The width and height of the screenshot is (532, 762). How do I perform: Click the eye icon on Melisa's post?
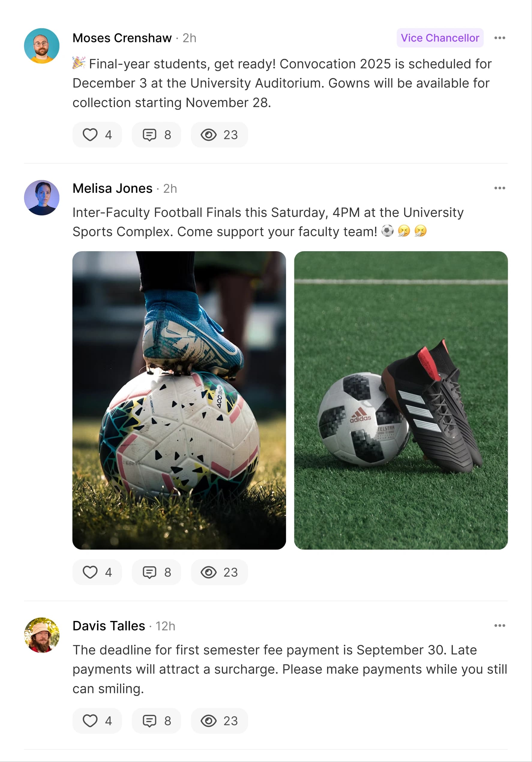click(x=219, y=571)
